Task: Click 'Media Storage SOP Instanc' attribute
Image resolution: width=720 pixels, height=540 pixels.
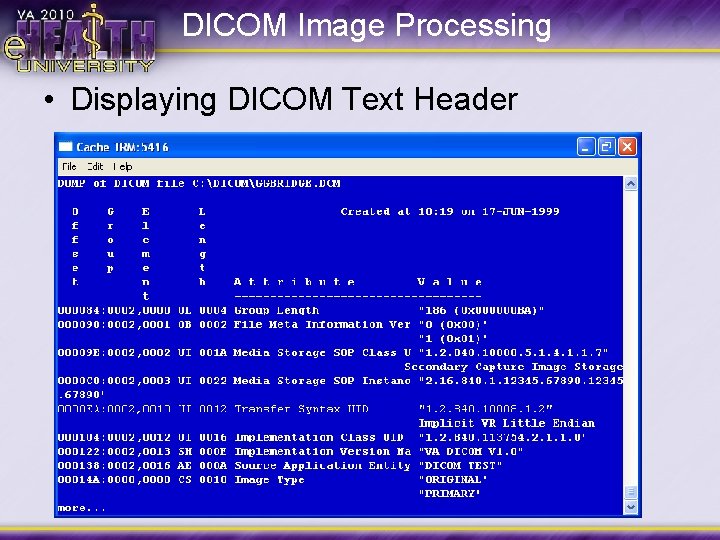Action: click(x=322, y=381)
